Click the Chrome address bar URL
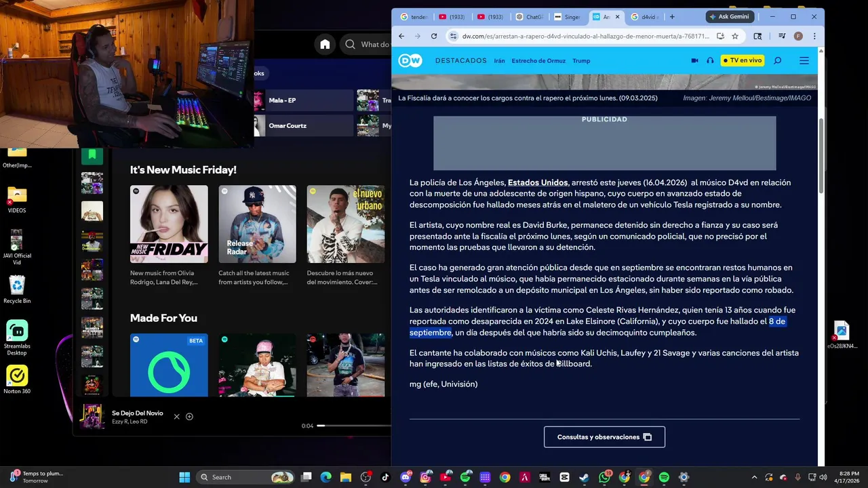 tap(585, 36)
